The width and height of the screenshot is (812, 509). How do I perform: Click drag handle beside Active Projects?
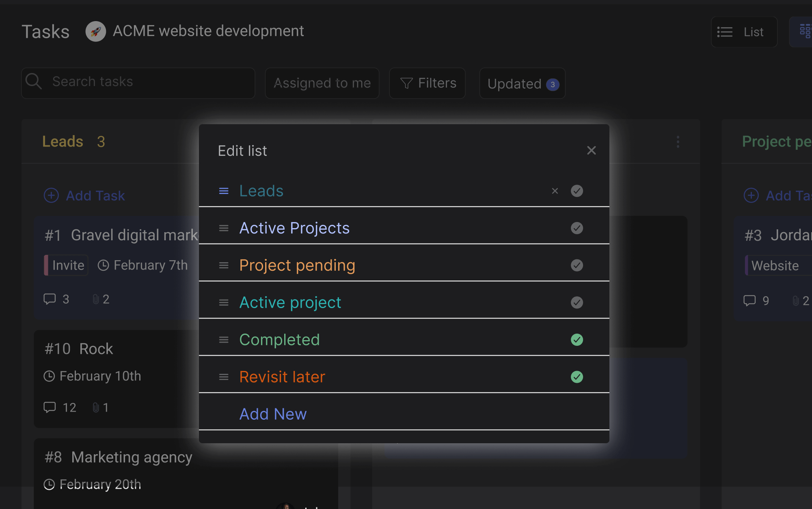(224, 228)
